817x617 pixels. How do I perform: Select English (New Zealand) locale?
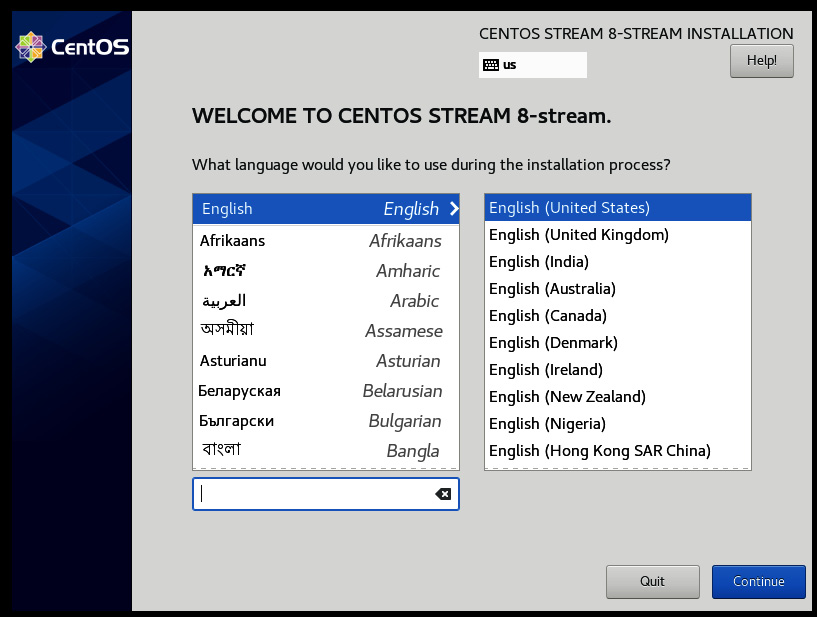[x=617, y=397]
